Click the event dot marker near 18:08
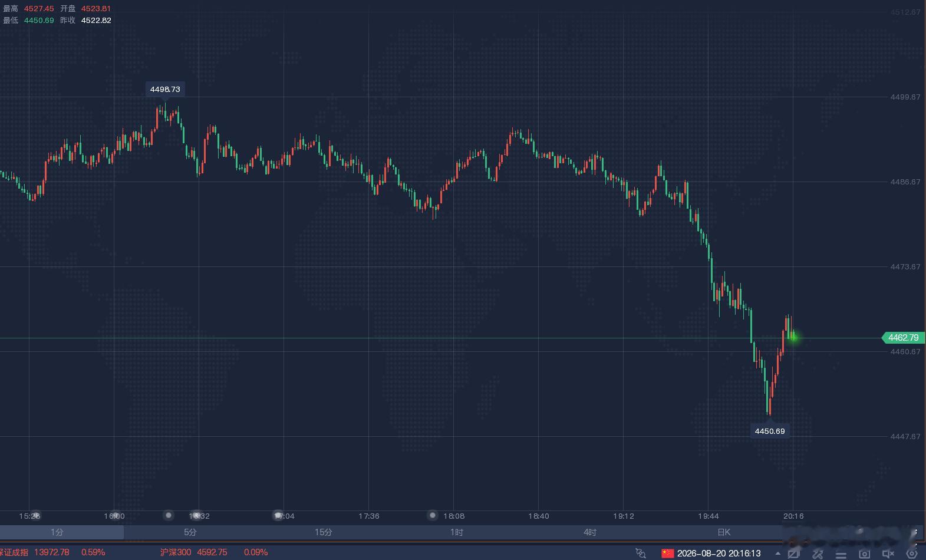The height and width of the screenshot is (560, 926). pos(433,515)
